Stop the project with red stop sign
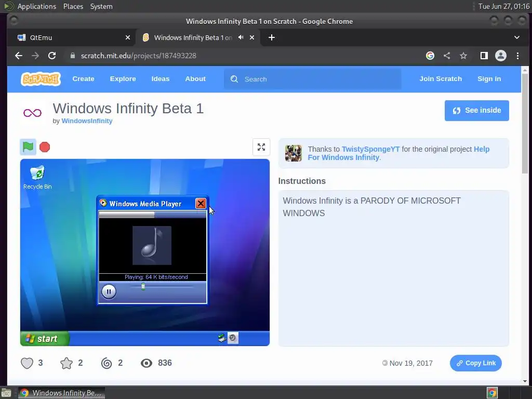Image resolution: width=532 pixels, height=399 pixels. (45, 147)
